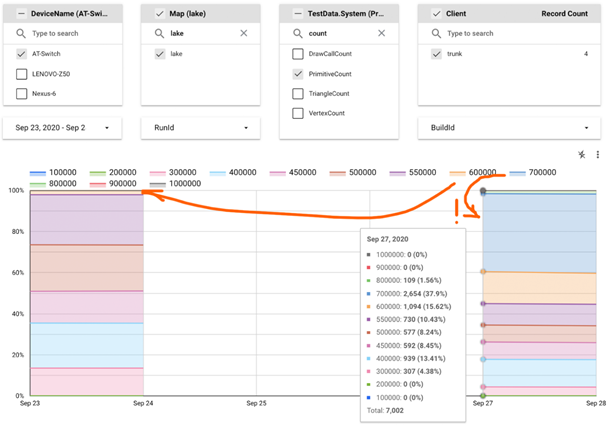Toggle the Client header select-all checkbox
608x425 pixels.
pos(437,14)
